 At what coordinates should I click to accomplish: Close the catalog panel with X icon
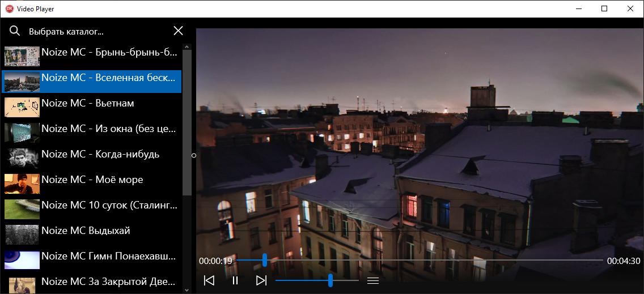(178, 31)
